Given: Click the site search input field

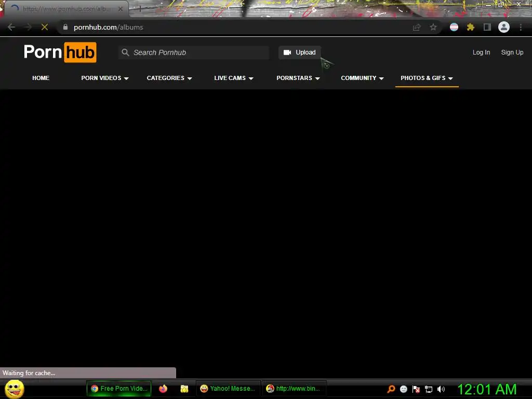Looking at the screenshot, I should click(194, 52).
